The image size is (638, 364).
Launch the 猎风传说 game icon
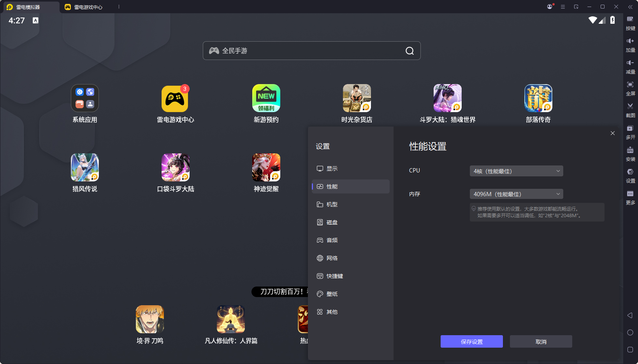click(x=85, y=167)
